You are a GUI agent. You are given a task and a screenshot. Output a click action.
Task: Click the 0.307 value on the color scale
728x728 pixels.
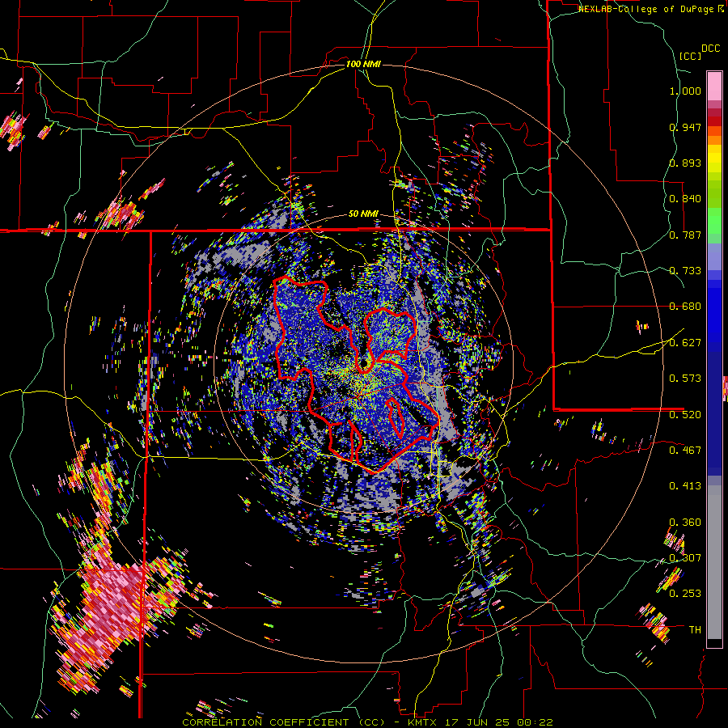point(685,557)
